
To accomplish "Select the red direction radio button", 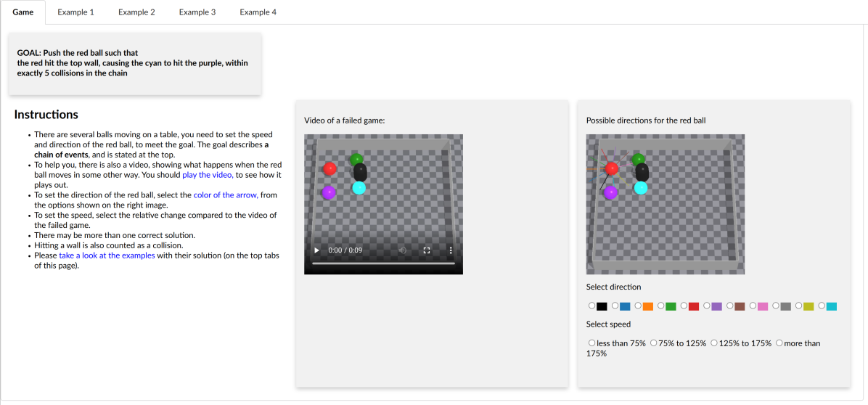I will click(684, 306).
